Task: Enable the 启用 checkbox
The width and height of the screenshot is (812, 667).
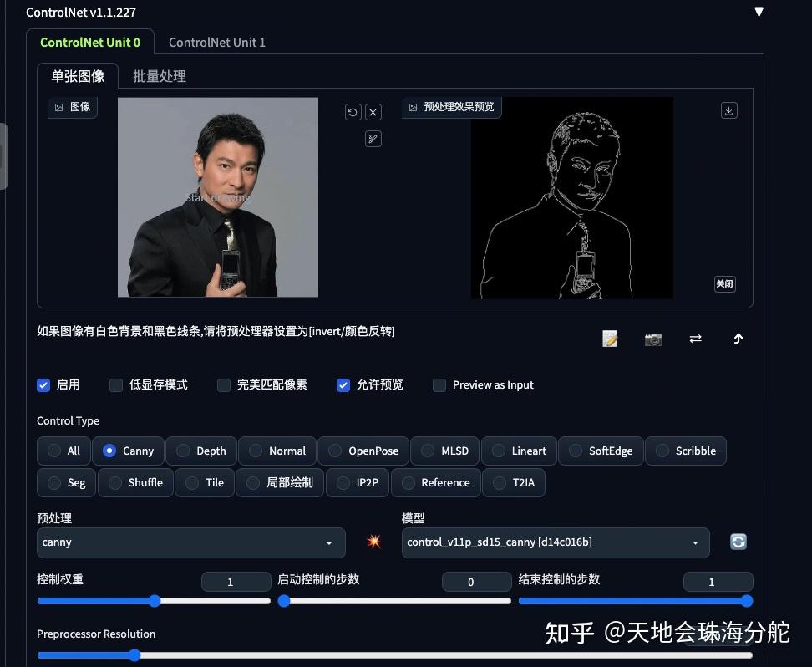Action: point(43,385)
